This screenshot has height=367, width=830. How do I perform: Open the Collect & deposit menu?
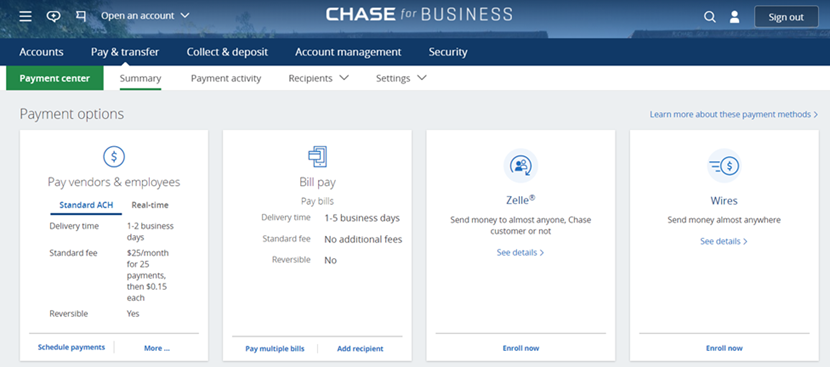coord(227,52)
